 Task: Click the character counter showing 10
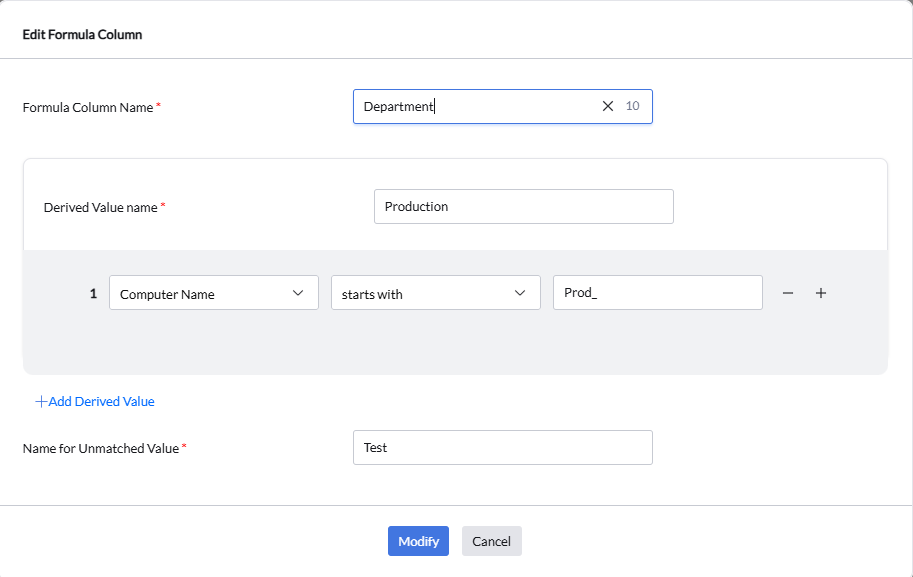(x=631, y=106)
